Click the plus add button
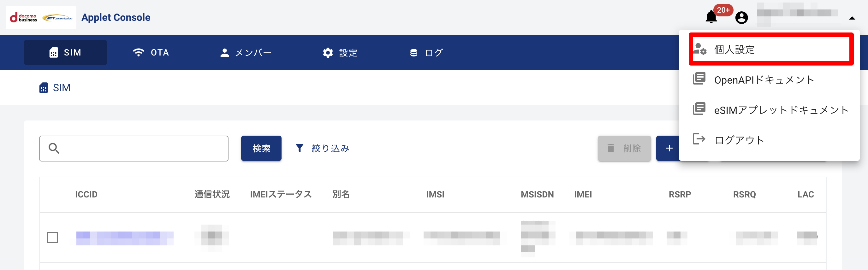 pyautogui.click(x=669, y=149)
